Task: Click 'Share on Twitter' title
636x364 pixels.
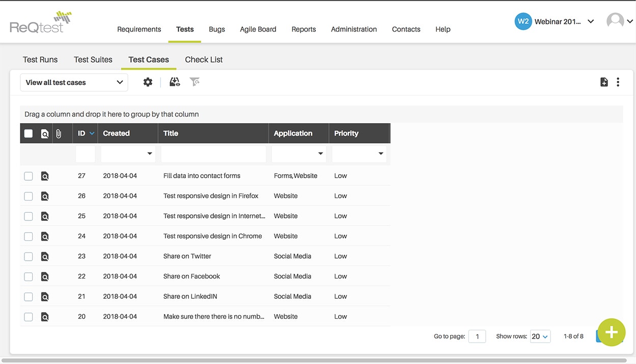Action: pyautogui.click(x=187, y=256)
